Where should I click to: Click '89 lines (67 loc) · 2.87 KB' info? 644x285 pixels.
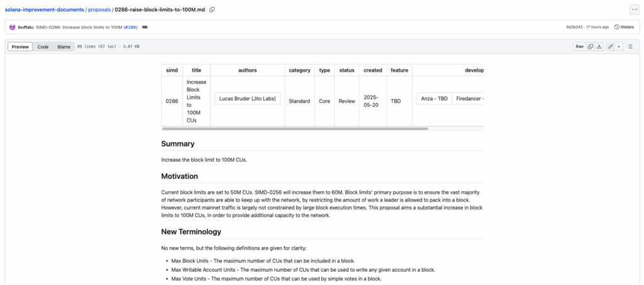108,47
